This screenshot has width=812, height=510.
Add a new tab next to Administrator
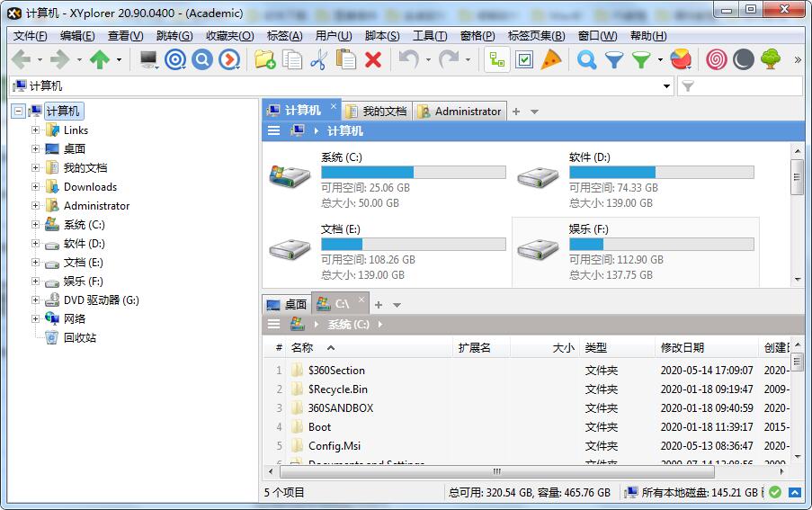[516, 112]
